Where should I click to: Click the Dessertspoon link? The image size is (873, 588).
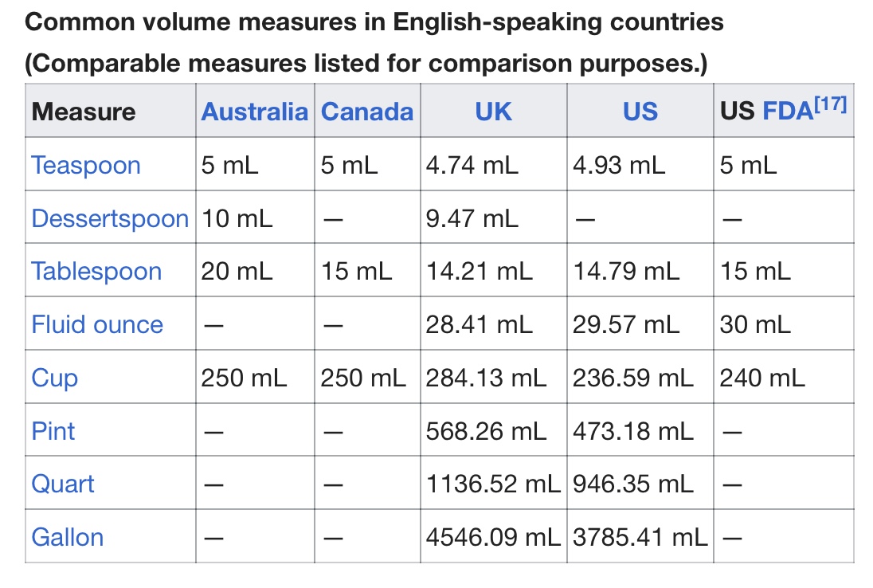(110, 218)
